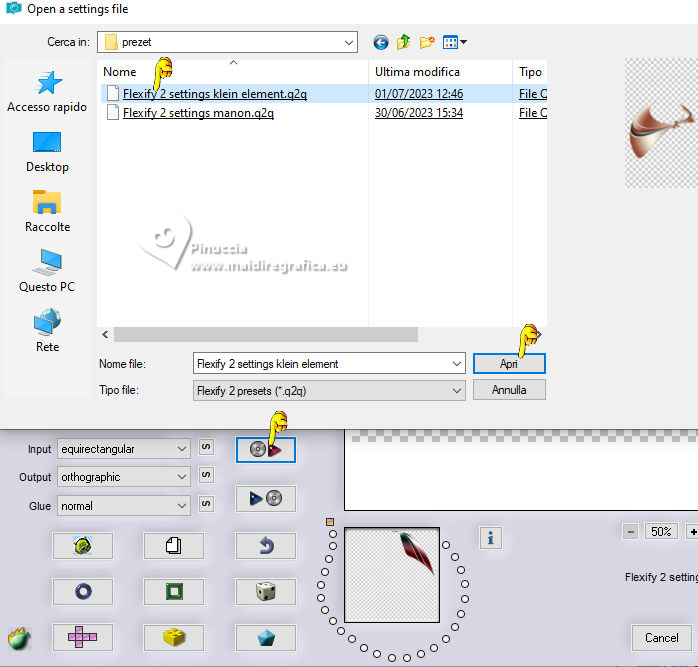Click the dice randomize button

click(x=265, y=591)
